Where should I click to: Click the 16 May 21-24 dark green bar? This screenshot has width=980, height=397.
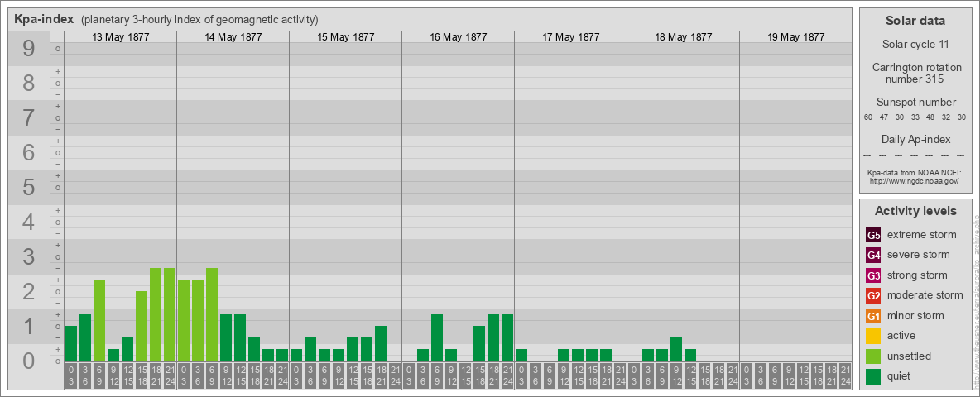click(507, 337)
